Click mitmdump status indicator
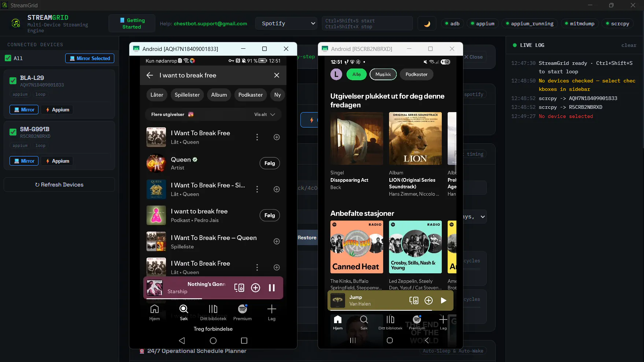644x362 pixels. pyautogui.click(x=580, y=23)
